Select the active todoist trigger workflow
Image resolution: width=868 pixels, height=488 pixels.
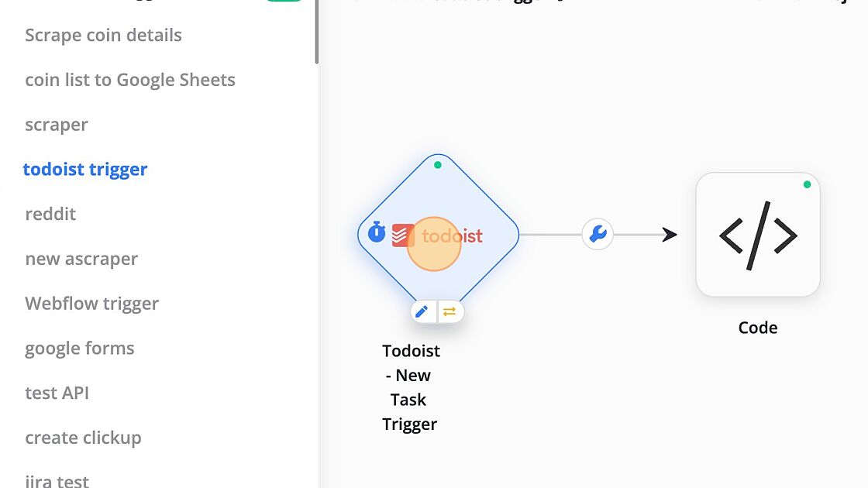click(85, 170)
